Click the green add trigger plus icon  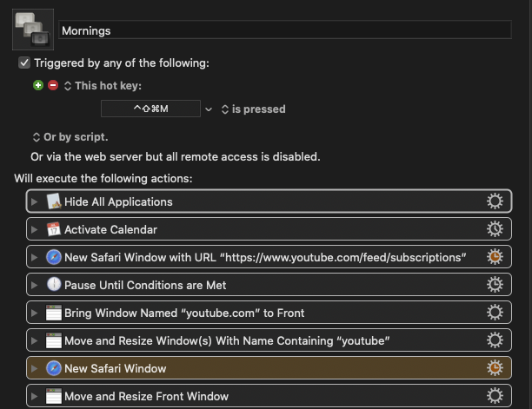click(x=38, y=85)
